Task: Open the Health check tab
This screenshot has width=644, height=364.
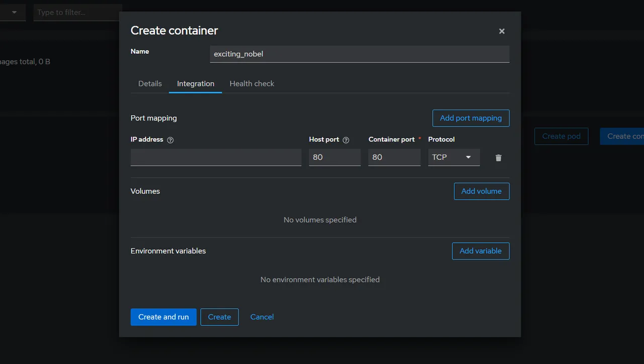Action: 252,83
